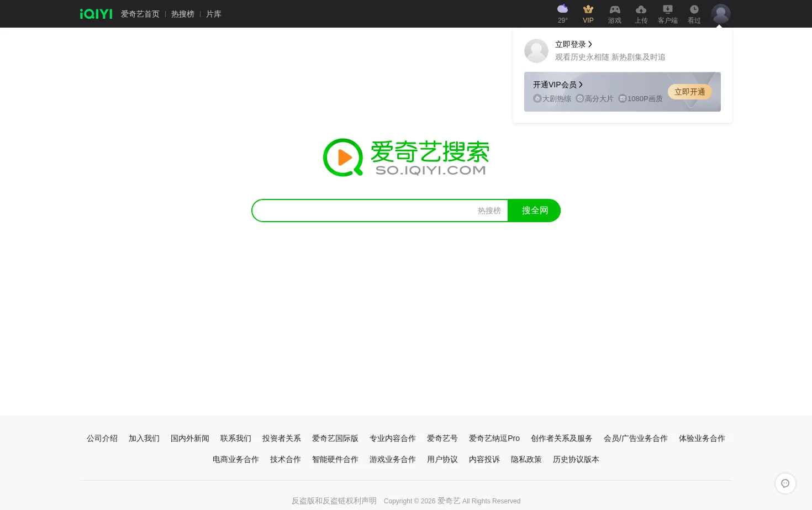Open the 爱奇艺号 footer link

[x=442, y=438]
